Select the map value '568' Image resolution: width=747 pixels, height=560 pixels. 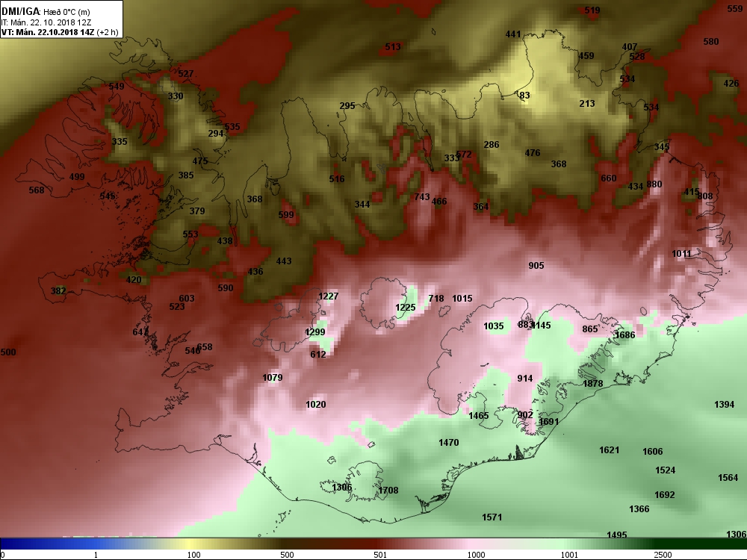(x=36, y=190)
